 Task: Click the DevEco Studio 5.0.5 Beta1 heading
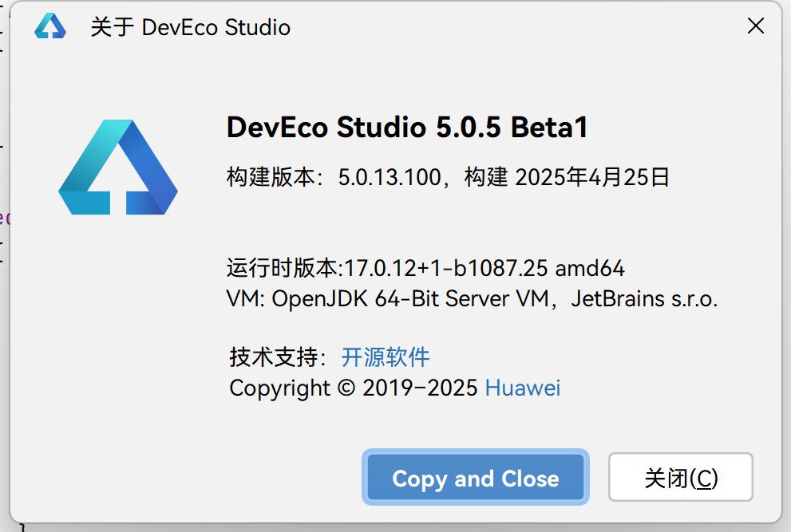[x=407, y=128]
